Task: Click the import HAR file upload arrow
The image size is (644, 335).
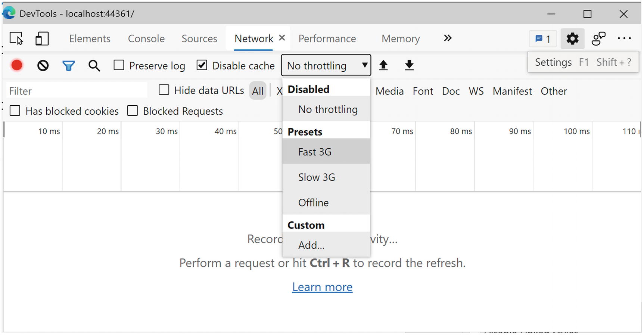Action: coord(383,65)
